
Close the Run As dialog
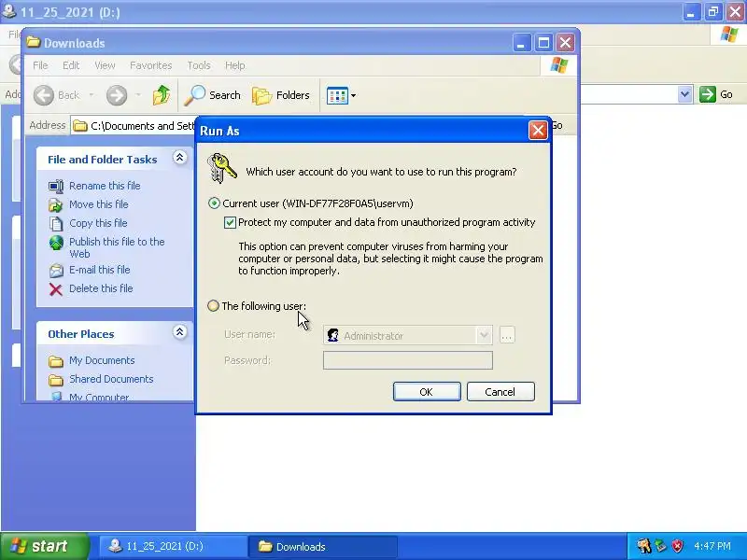538,130
